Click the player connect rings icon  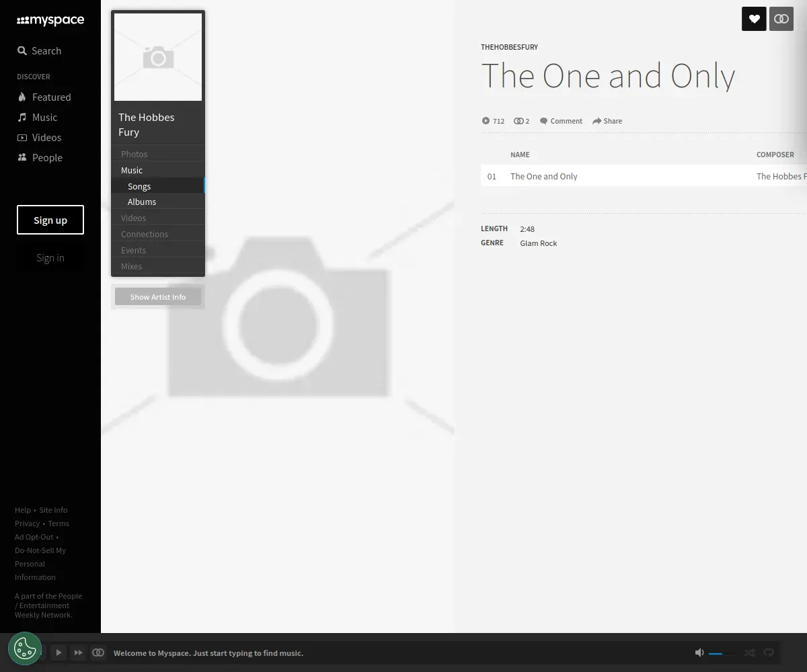[98, 653]
